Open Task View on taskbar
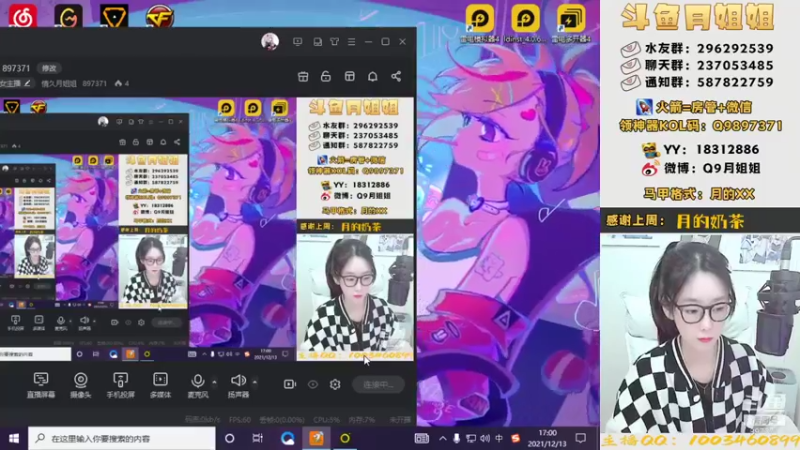Image resolution: width=800 pixels, height=450 pixels. [258, 438]
